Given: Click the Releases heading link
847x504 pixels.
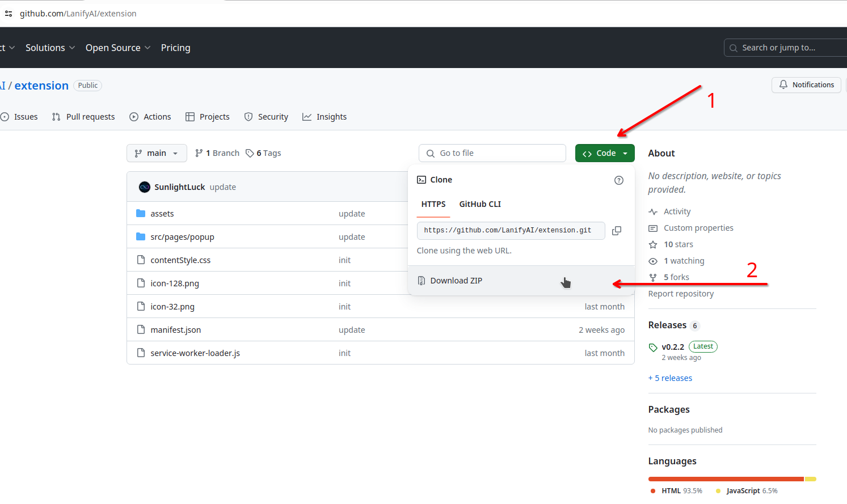Looking at the screenshot, I should (x=667, y=325).
